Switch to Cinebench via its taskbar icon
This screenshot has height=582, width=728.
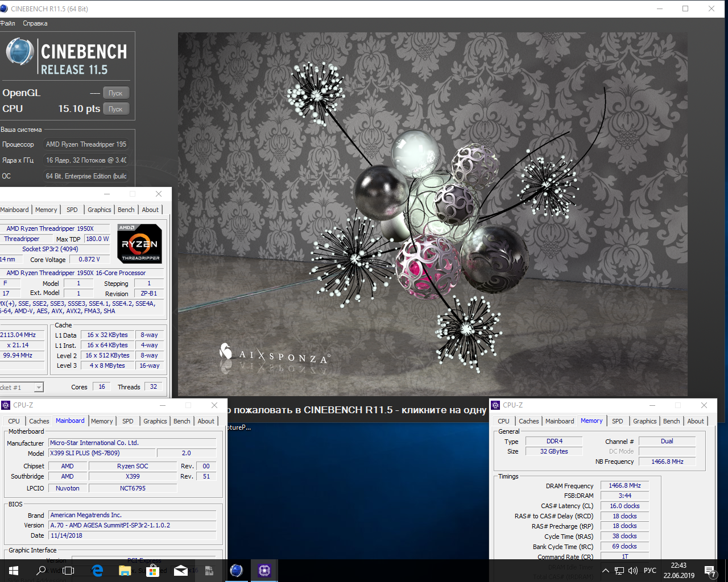tap(237, 571)
